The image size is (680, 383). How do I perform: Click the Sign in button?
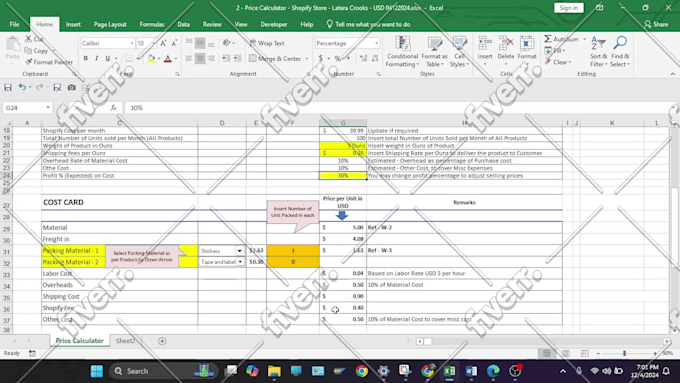(x=569, y=8)
